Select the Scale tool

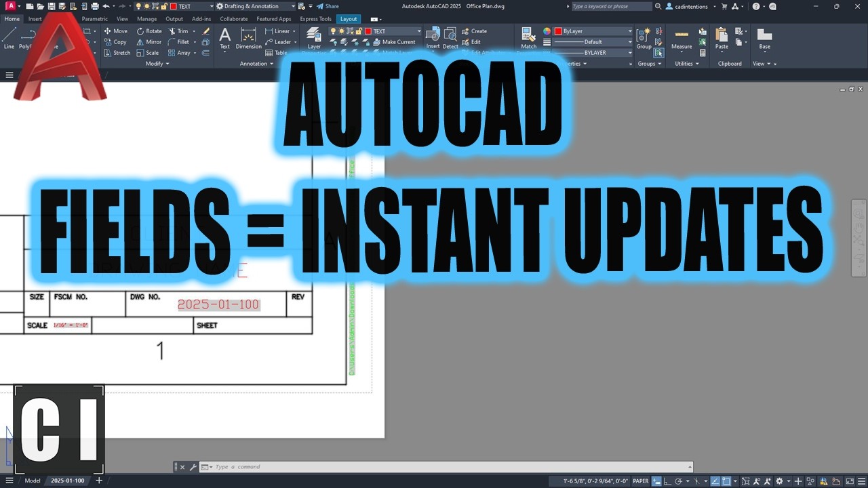point(148,53)
